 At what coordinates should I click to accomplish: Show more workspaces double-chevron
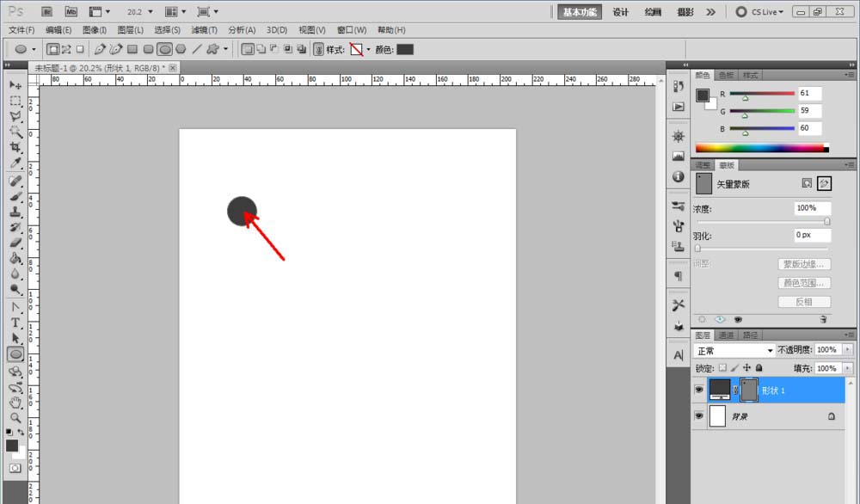[711, 11]
